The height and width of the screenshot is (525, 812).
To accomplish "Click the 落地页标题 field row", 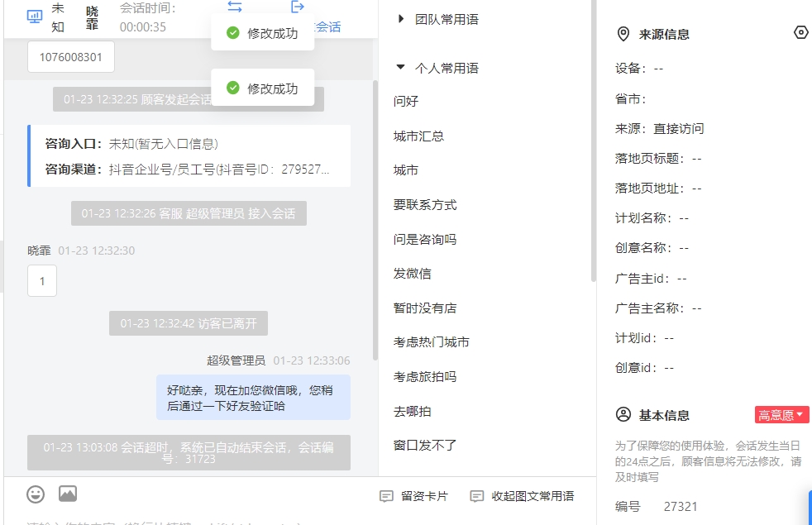I will (658, 159).
